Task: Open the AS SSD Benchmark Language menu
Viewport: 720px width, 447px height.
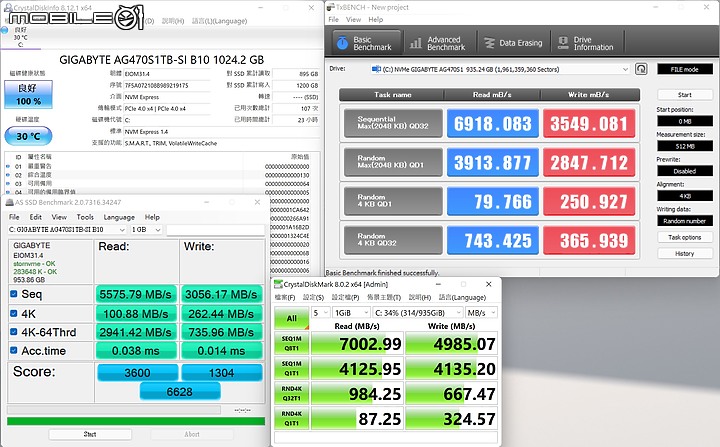Action: tap(119, 217)
